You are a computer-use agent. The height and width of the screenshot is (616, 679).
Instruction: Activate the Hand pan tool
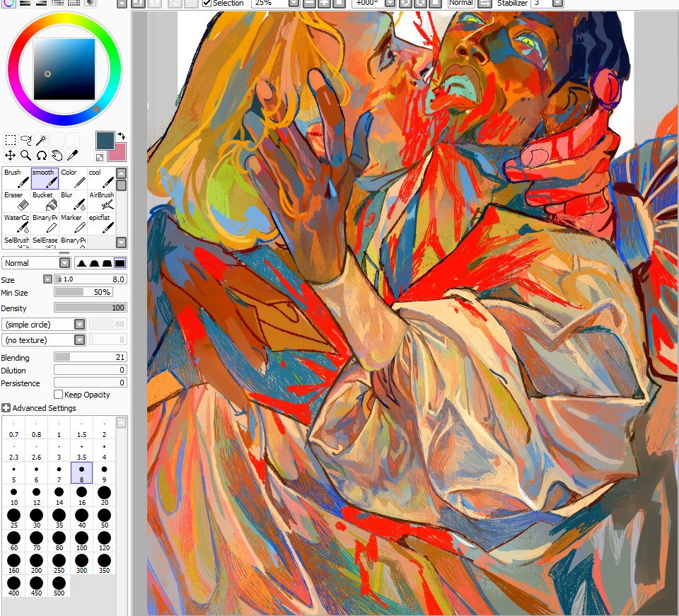pyautogui.click(x=57, y=155)
